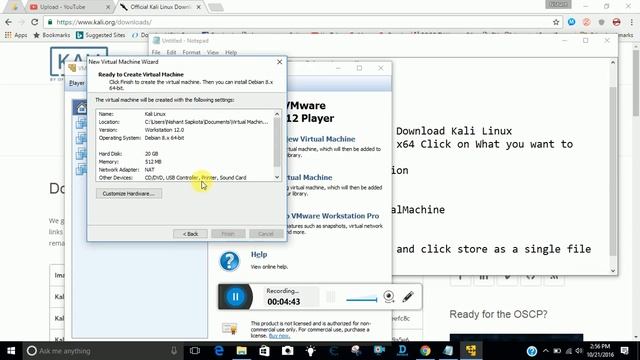Screen dimensions: 640x360
Task: Bookmark this page with star icon
Action: (x=556, y=22)
